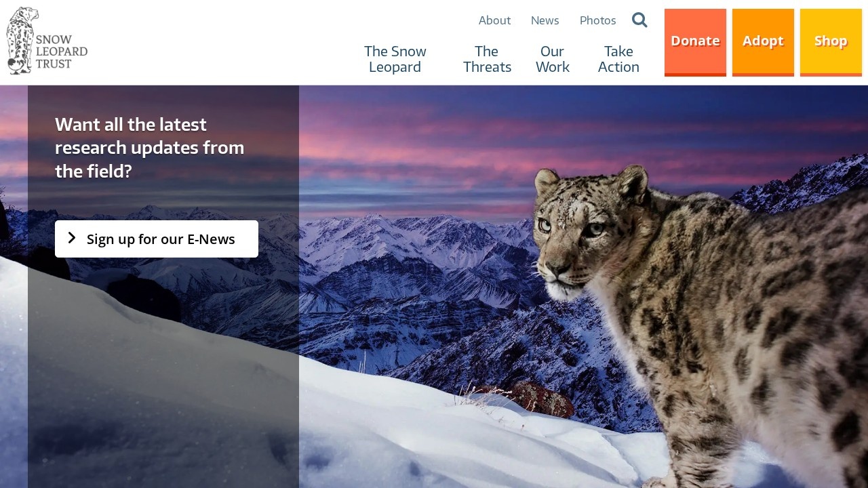Open the yellow Shop button
Screen dimensions: 868x488
(831, 42)
